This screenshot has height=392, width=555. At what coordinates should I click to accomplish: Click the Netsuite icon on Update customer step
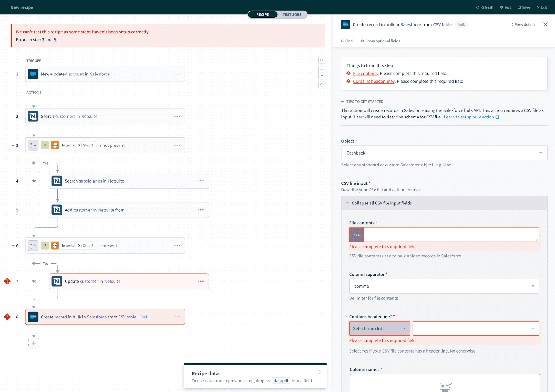[x=57, y=281]
